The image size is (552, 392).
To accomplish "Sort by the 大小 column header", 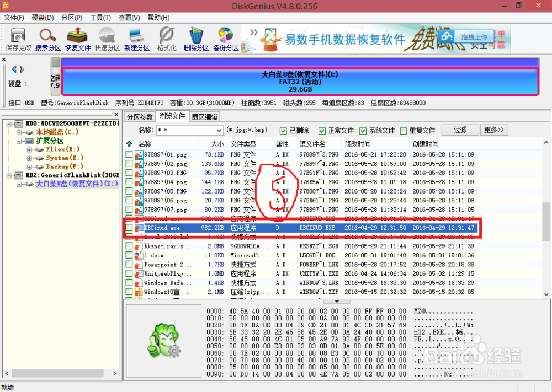I will pyautogui.click(x=213, y=144).
